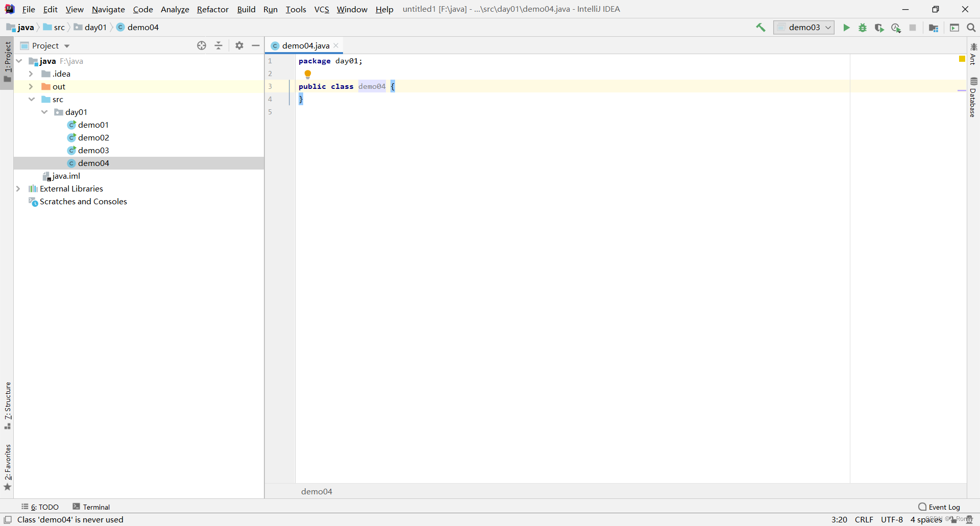Click the demo04 breadcrumb in navigation bar
This screenshot has height=526, width=980.
point(138,27)
